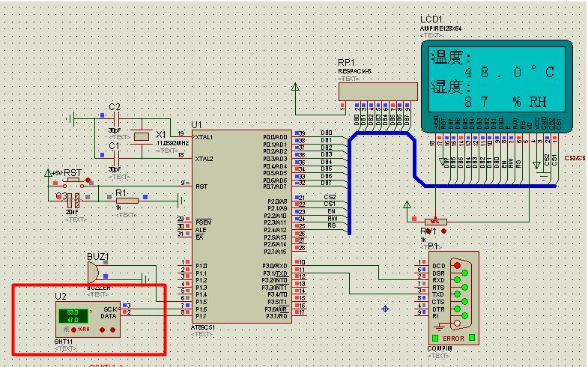Click the 'AMPIRE128X64' label under LCD1
This screenshot has width=588, height=367.
[440, 28]
